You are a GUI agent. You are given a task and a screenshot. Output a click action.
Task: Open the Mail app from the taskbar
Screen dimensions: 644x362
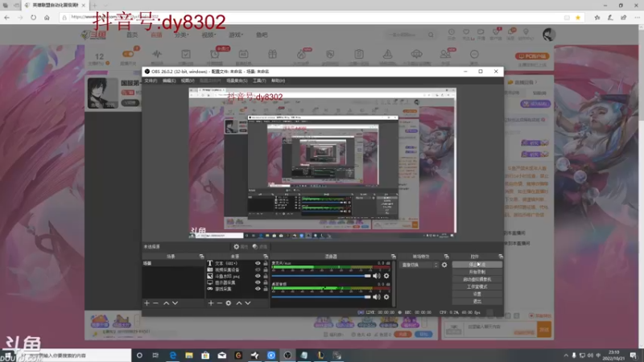pyautogui.click(x=222, y=356)
